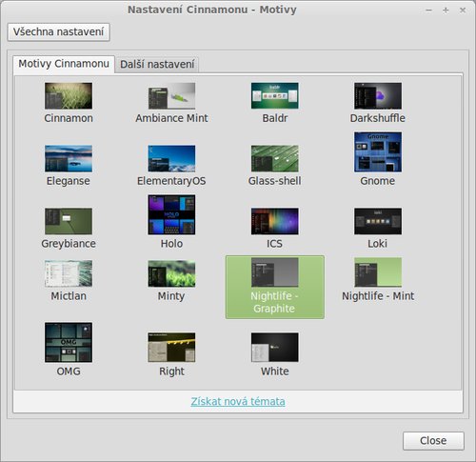Close window using title bar X
476x462 pixels.
tap(463, 10)
